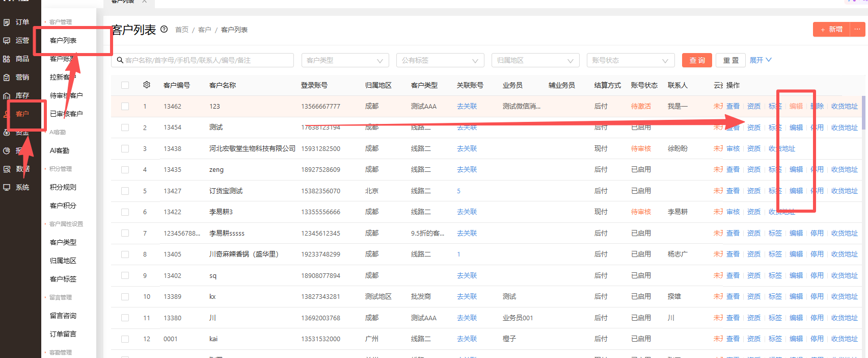Open 留言咨询 in the submenu

click(x=63, y=316)
